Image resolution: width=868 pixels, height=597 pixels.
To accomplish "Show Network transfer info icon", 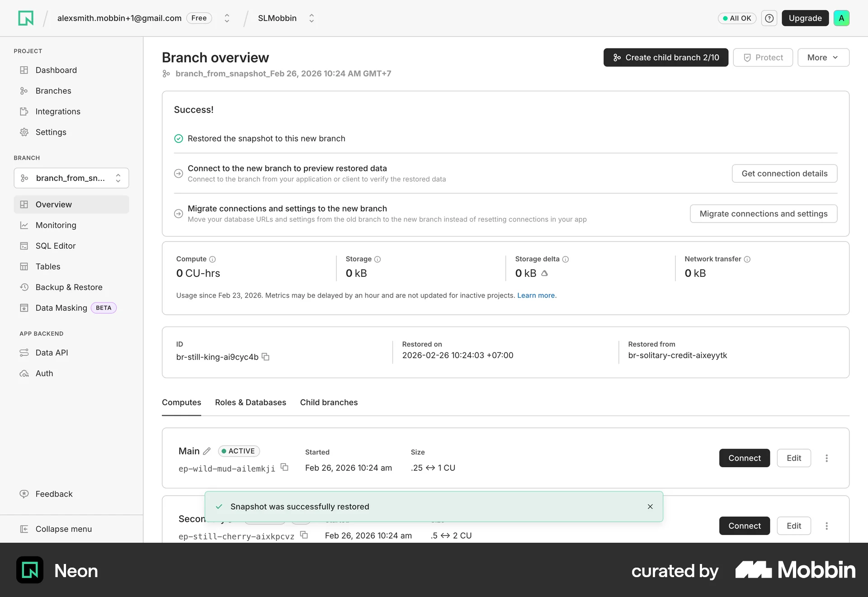I will (x=747, y=259).
